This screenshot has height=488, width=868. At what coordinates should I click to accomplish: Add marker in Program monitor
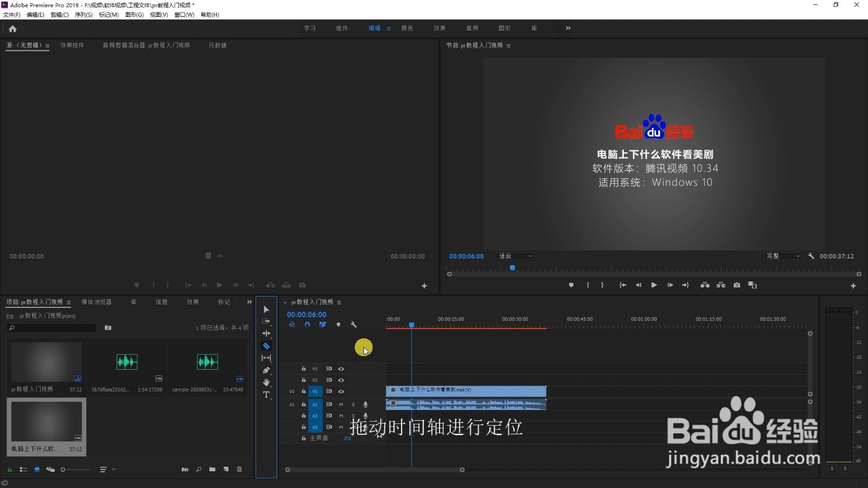(x=571, y=285)
